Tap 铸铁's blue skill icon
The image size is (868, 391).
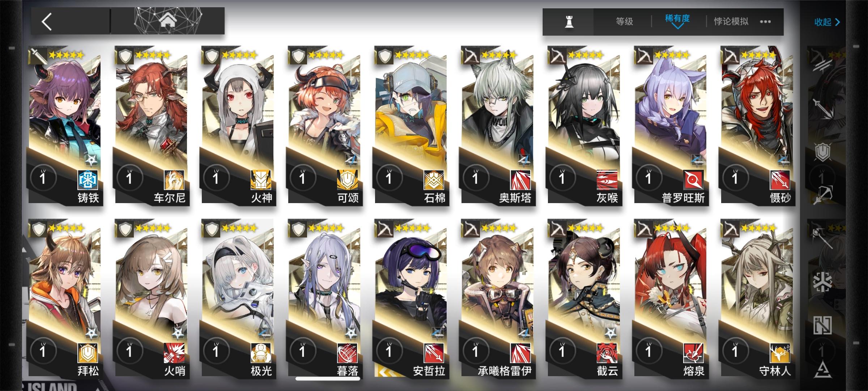click(88, 180)
